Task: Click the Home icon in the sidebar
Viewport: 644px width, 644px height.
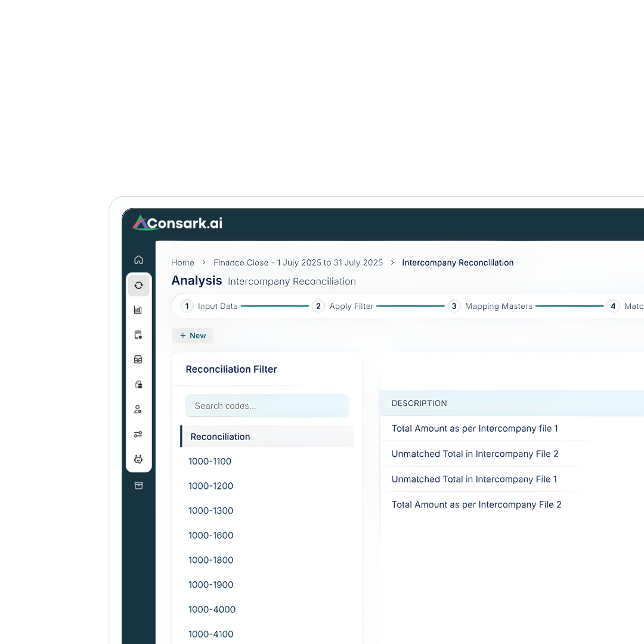Action: pos(138,260)
